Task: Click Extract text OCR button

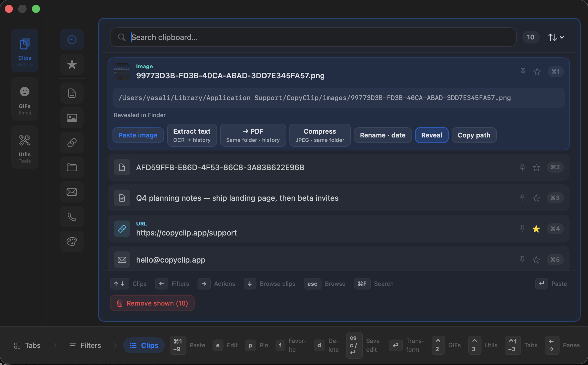Action: (x=192, y=135)
